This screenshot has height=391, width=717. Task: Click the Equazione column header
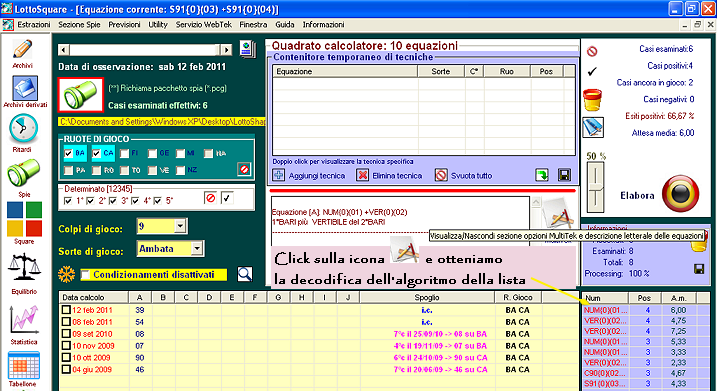pyautogui.click(x=345, y=71)
